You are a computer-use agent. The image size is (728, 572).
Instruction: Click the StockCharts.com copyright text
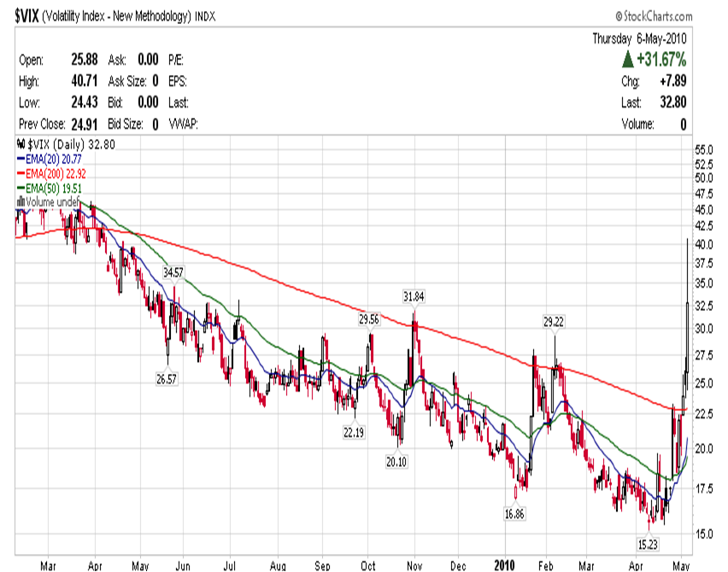(654, 17)
